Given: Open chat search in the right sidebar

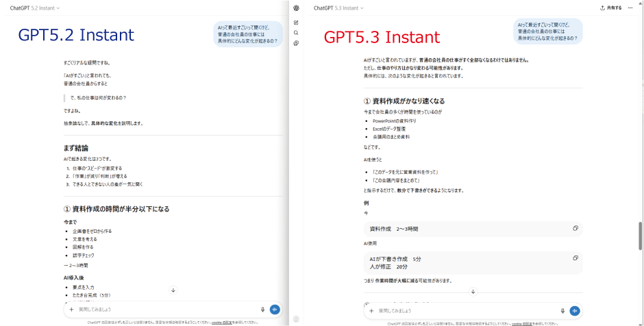Looking at the screenshot, I should pyautogui.click(x=296, y=33).
